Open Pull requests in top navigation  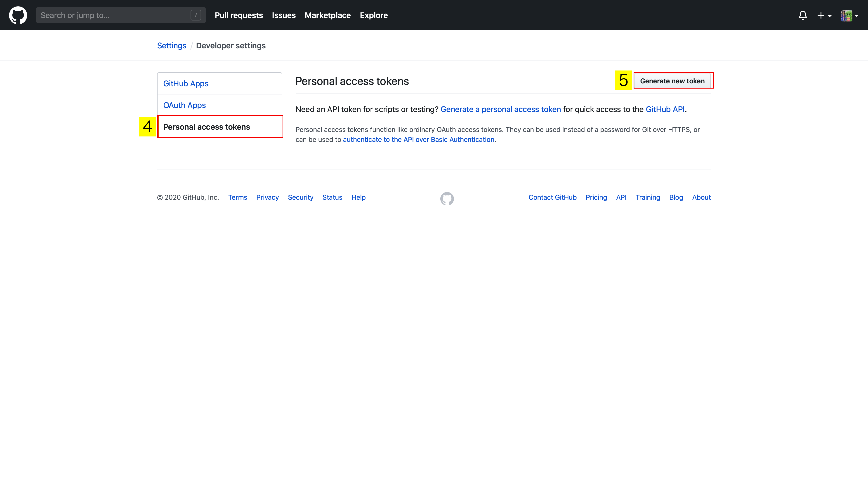click(238, 15)
